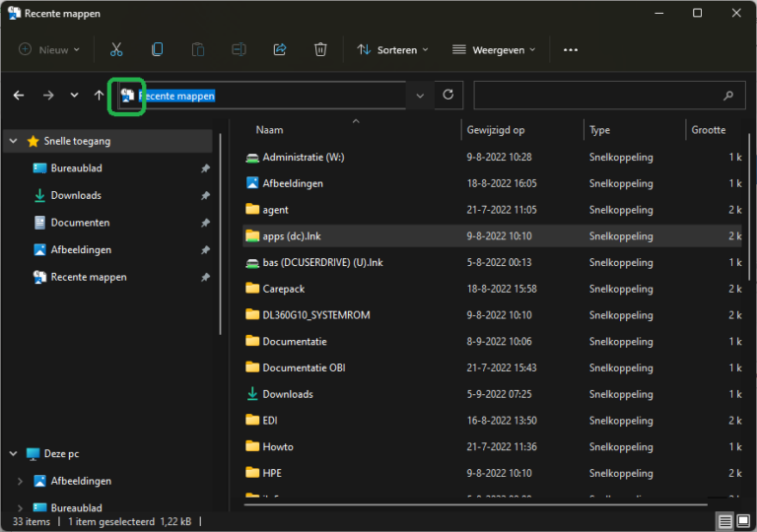Click the Copy icon in toolbar
757x532 pixels.
157,49
